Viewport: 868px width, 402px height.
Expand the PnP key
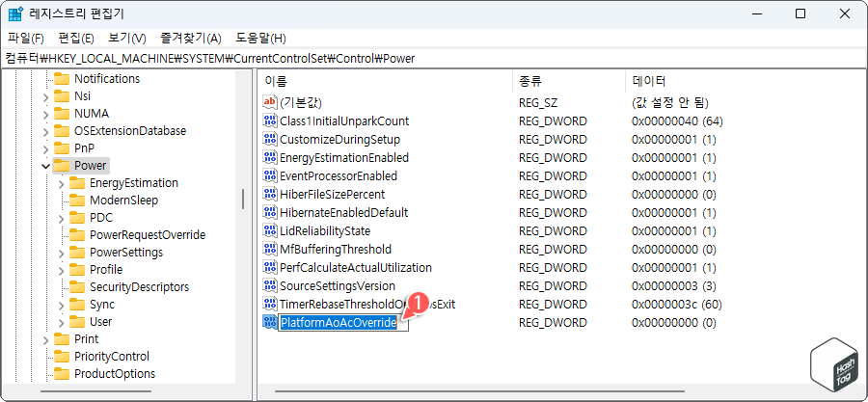(46, 148)
